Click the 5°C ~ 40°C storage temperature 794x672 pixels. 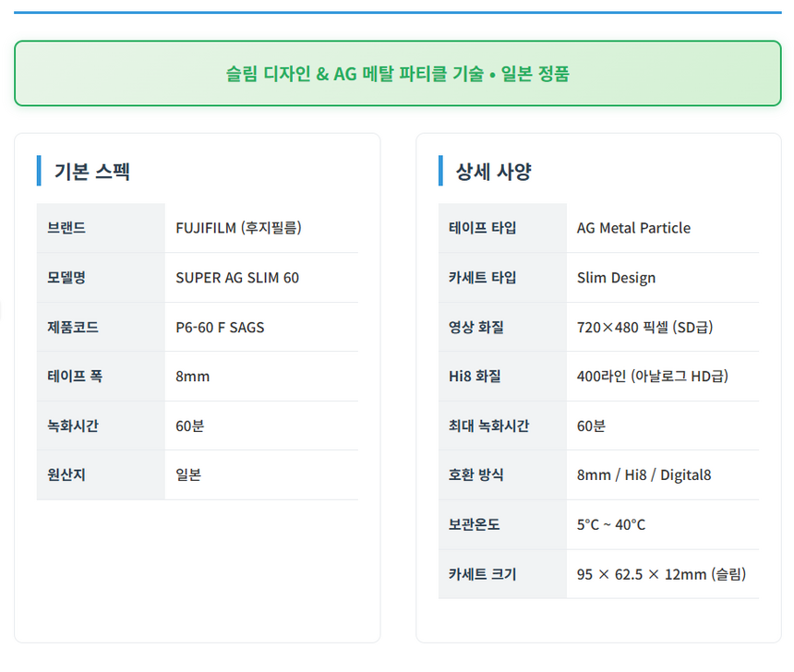[611, 524]
